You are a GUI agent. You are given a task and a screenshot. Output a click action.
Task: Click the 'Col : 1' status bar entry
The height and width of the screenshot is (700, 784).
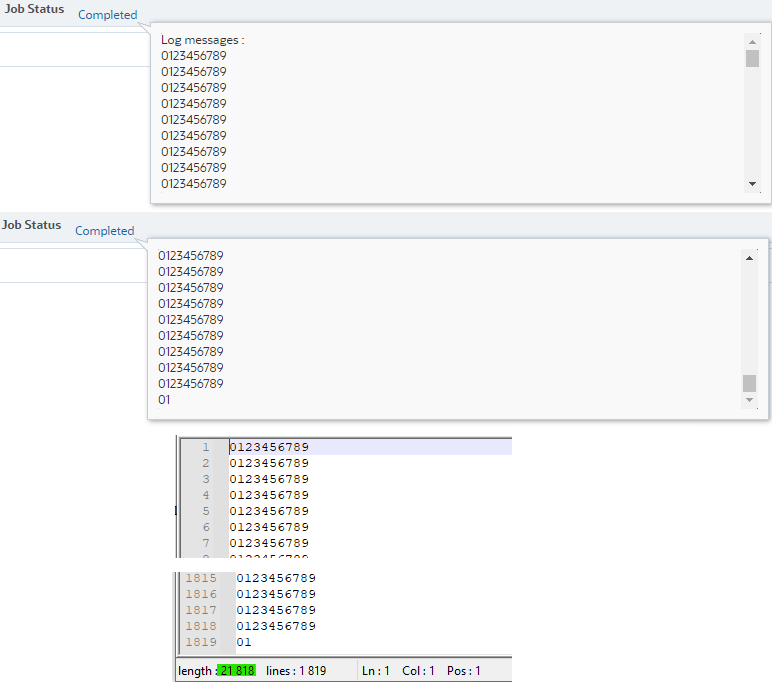click(418, 670)
